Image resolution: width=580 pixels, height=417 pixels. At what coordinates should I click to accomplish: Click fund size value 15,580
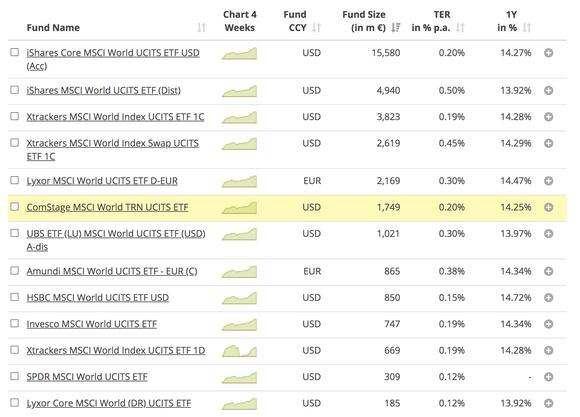point(386,53)
